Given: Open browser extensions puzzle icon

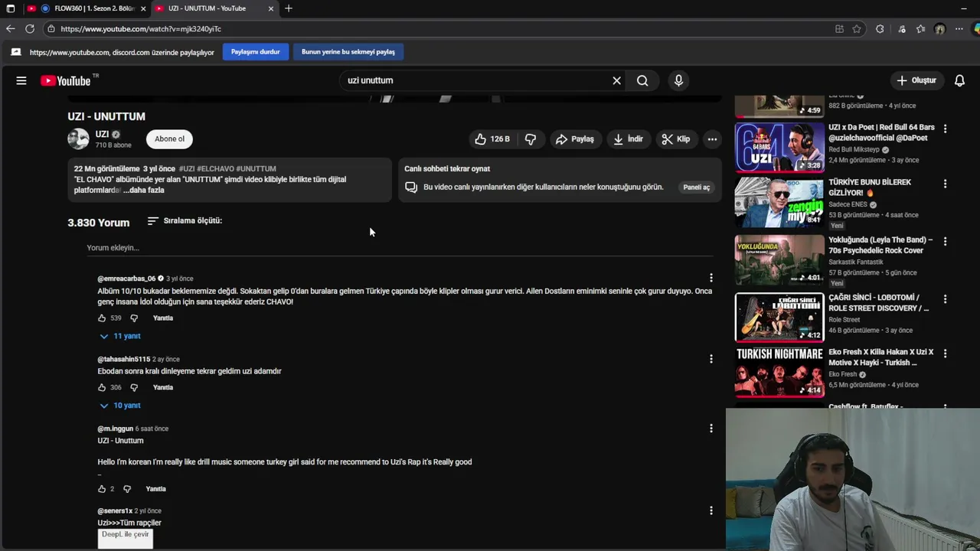Looking at the screenshot, I should [x=880, y=29].
